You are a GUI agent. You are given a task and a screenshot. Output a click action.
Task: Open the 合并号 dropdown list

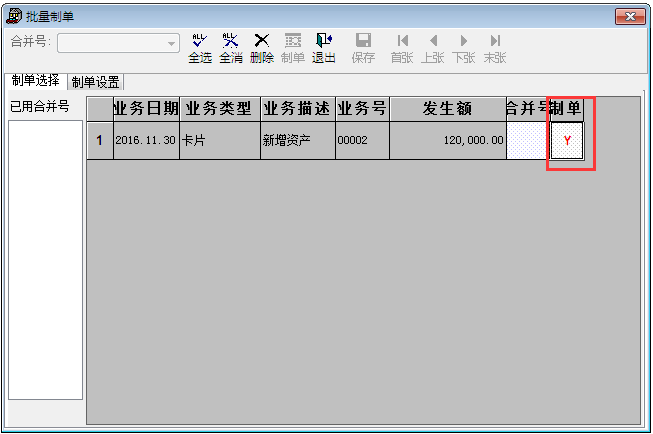(x=172, y=43)
